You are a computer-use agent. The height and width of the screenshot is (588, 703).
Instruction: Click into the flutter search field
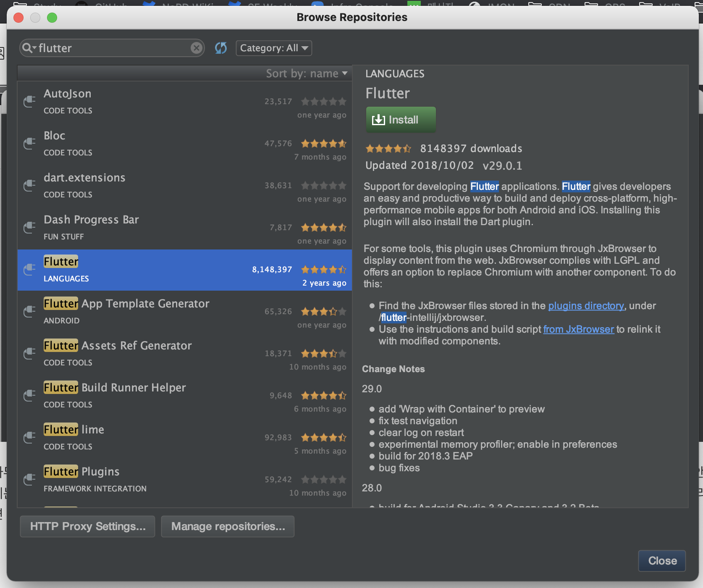click(112, 48)
